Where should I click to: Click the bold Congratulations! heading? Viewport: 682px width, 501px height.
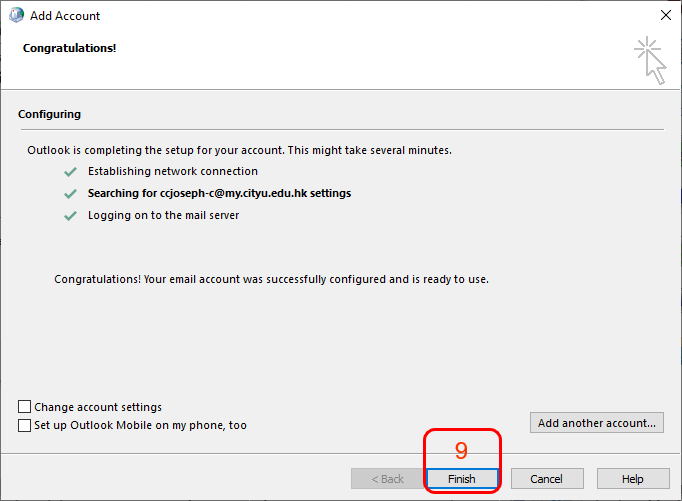pos(69,48)
